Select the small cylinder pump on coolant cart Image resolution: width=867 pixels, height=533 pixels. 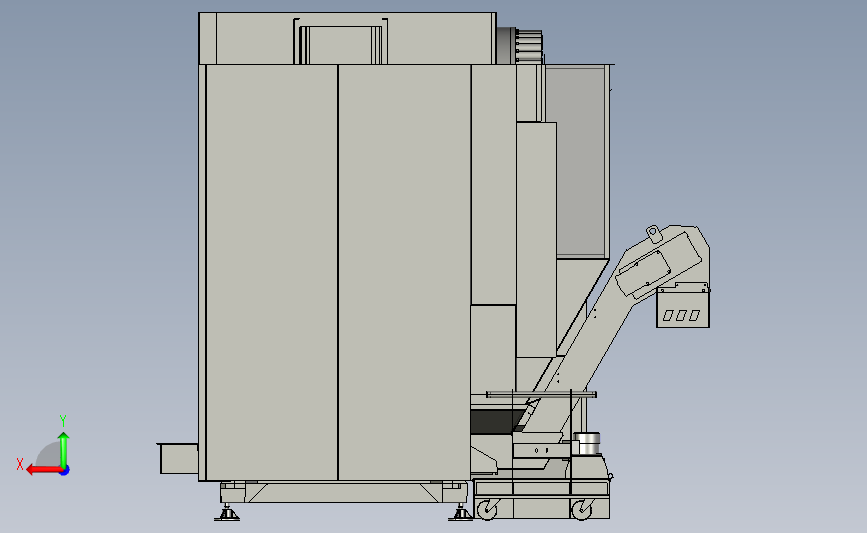click(x=587, y=444)
